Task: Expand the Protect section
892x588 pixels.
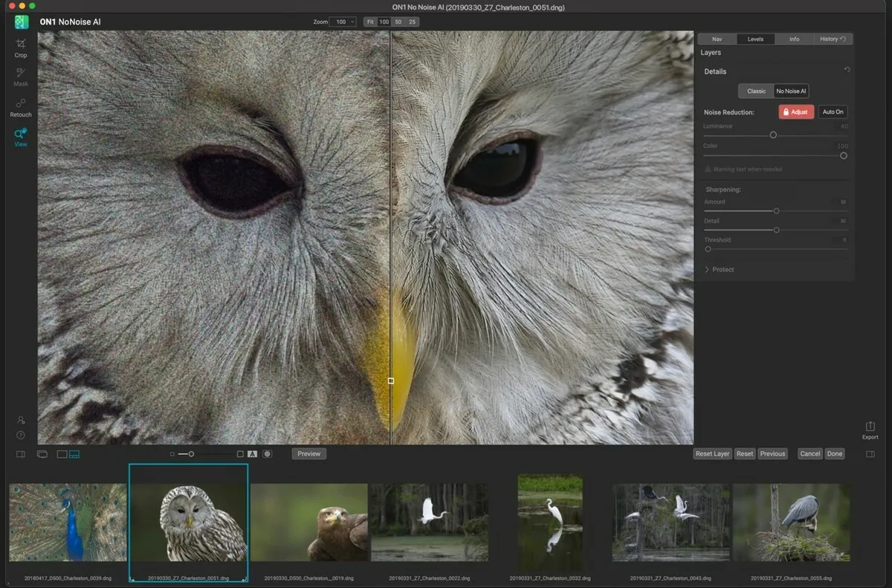Action: (720, 269)
